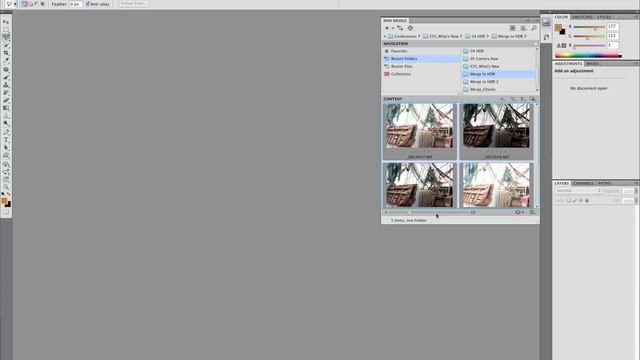Click the Opacity field in Layers panel
This screenshot has width=640, height=360.
pyautogui.click(x=628, y=191)
